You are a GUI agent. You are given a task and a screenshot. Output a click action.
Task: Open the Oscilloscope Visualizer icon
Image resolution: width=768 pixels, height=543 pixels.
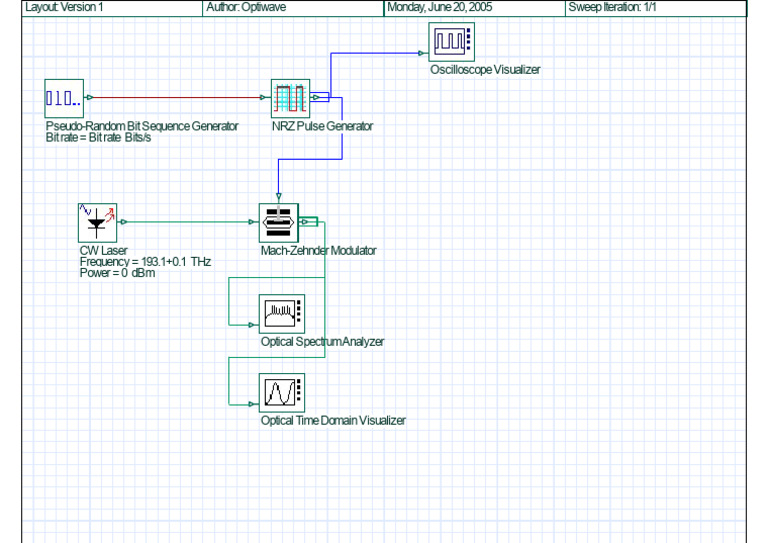pos(452,42)
